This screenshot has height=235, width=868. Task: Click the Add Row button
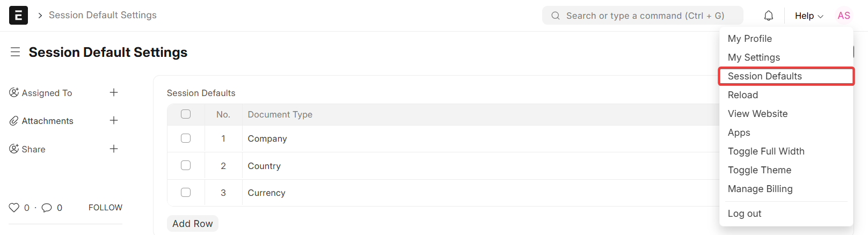tap(193, 224)
